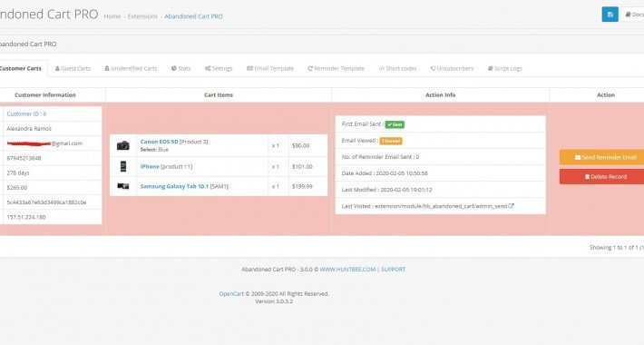Click the cart total $265.00

click(x=17, y=188)
